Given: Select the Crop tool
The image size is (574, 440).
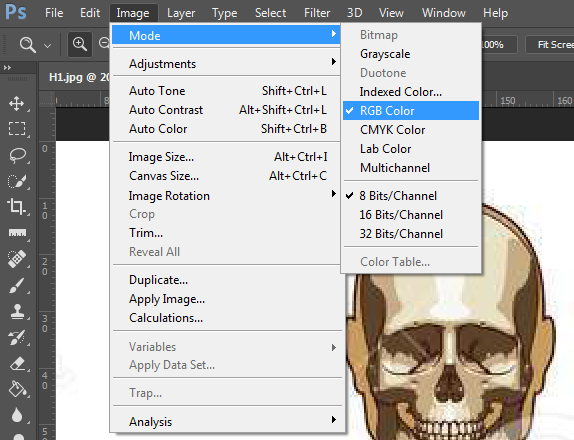Looking at the screenshot, I should click(x=17, y=206).
